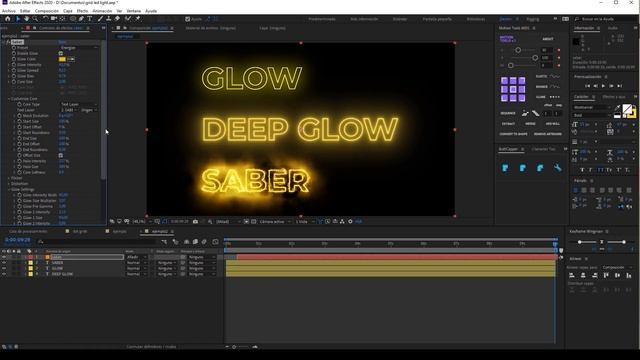640x360 pixels.
Task: Select the Hand tool
Action: 27,19
